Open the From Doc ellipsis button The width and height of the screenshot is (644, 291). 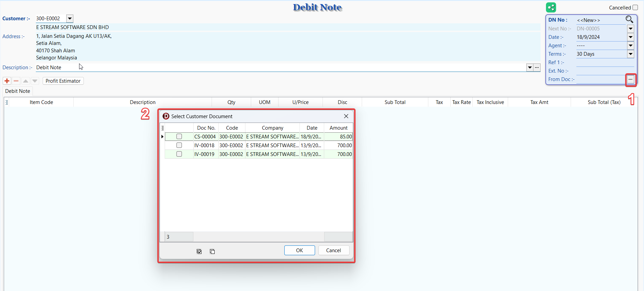coord(630,79)
